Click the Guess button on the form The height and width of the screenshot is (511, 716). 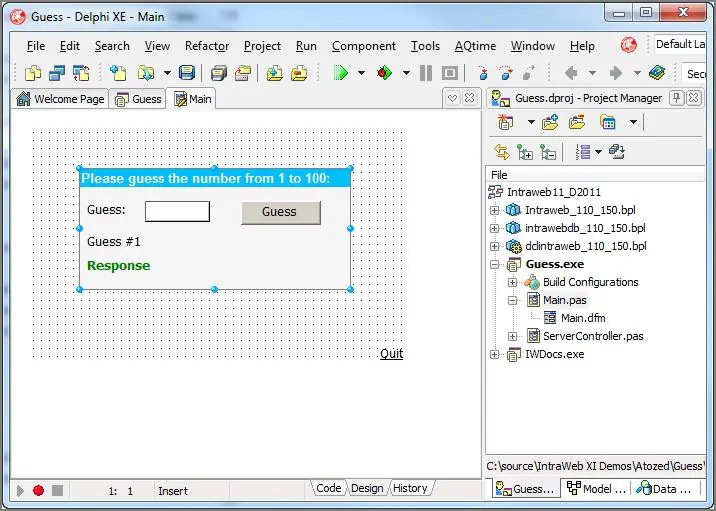click(281, 212)
